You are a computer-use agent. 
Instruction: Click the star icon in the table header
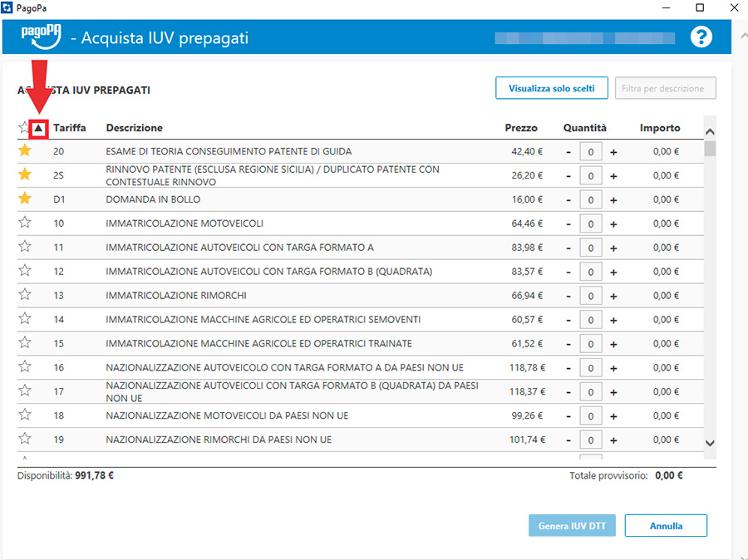[x=23, y=128]
